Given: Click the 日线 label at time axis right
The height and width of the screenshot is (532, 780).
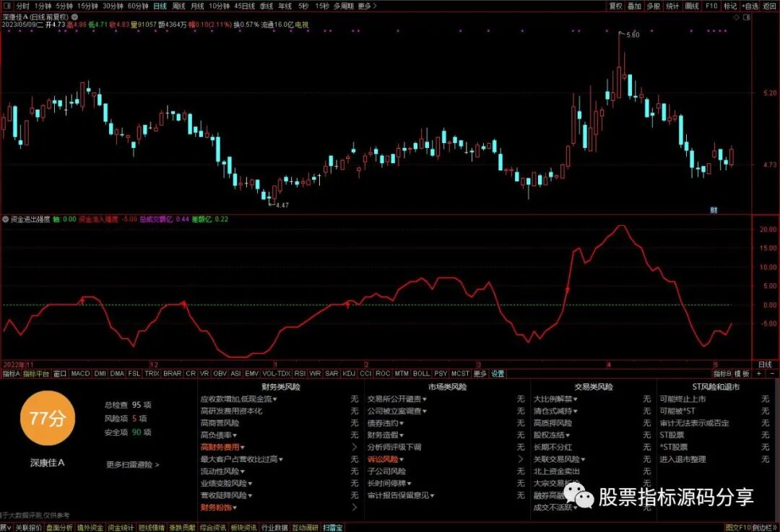Looking at the screenshot, I should point(765,365).
